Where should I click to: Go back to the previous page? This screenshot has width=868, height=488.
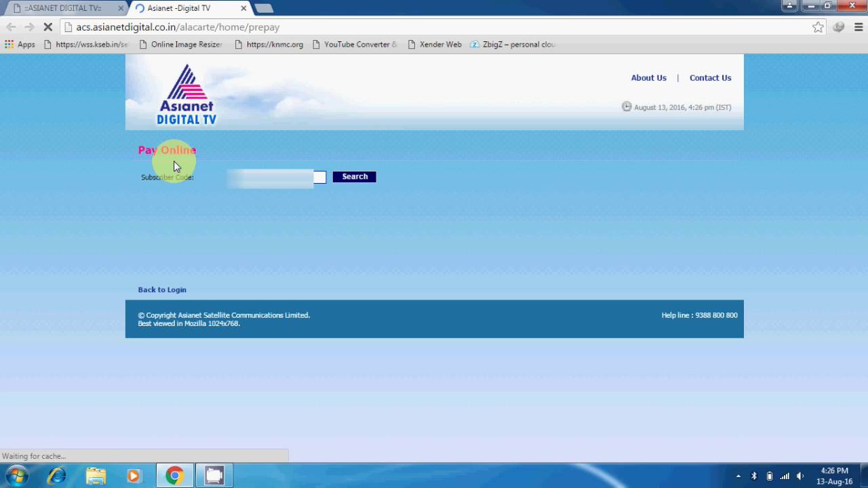tap(11, 27)
